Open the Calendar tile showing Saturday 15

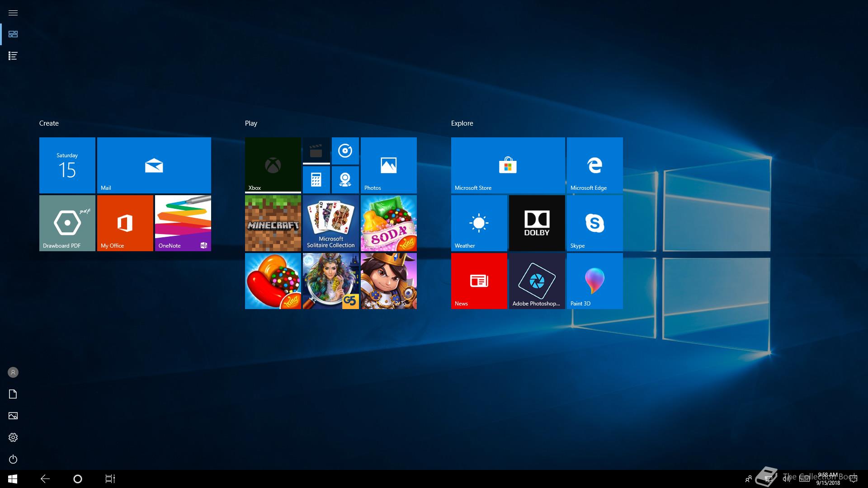pyautogui.click(x=67, y=165)
